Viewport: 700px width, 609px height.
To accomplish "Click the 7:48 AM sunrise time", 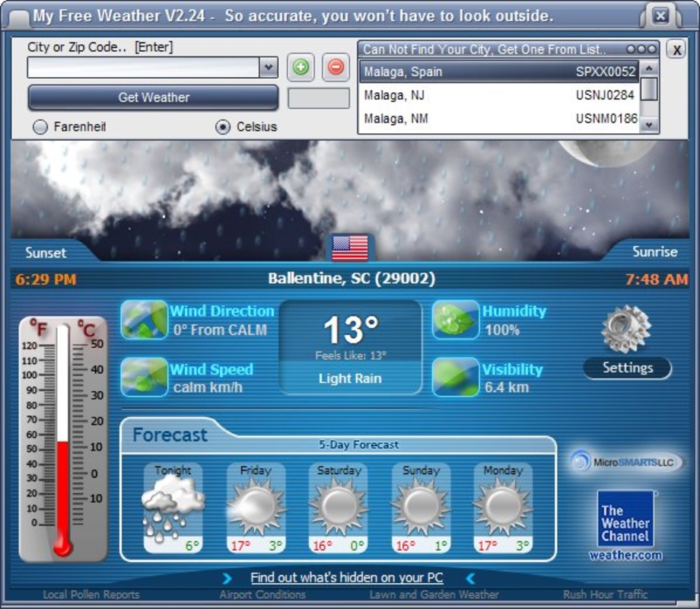I will [656, 279].
